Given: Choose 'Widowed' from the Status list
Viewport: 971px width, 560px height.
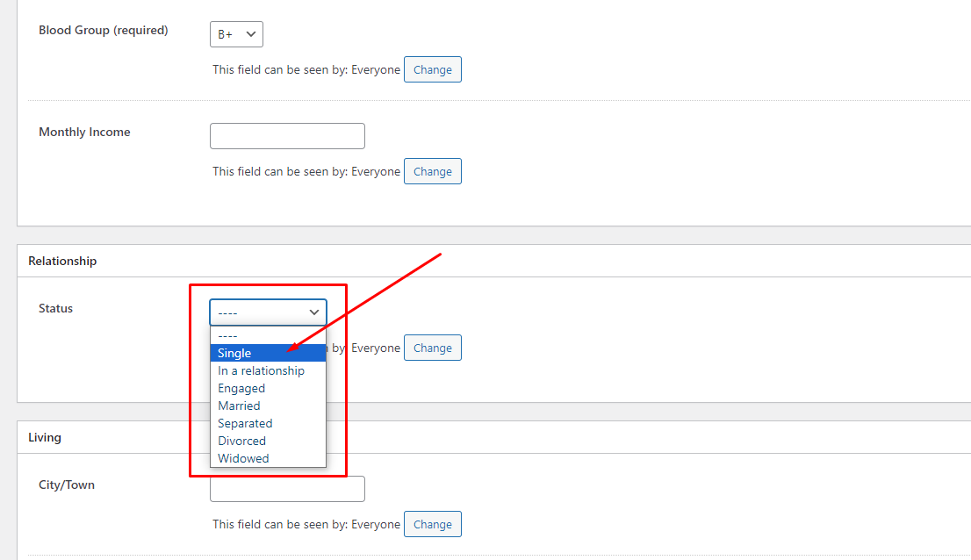Looking at the screenshot, I should (268, 458).
